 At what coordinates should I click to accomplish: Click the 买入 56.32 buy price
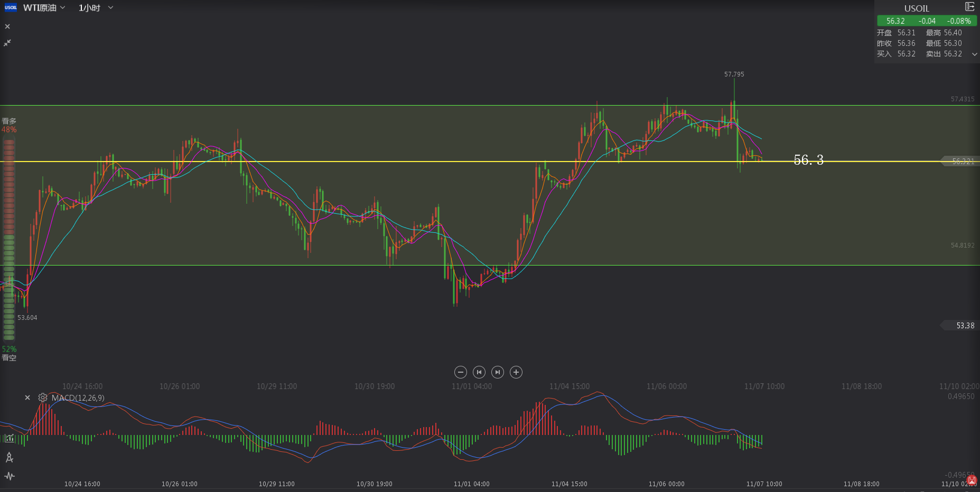[896, 54]
